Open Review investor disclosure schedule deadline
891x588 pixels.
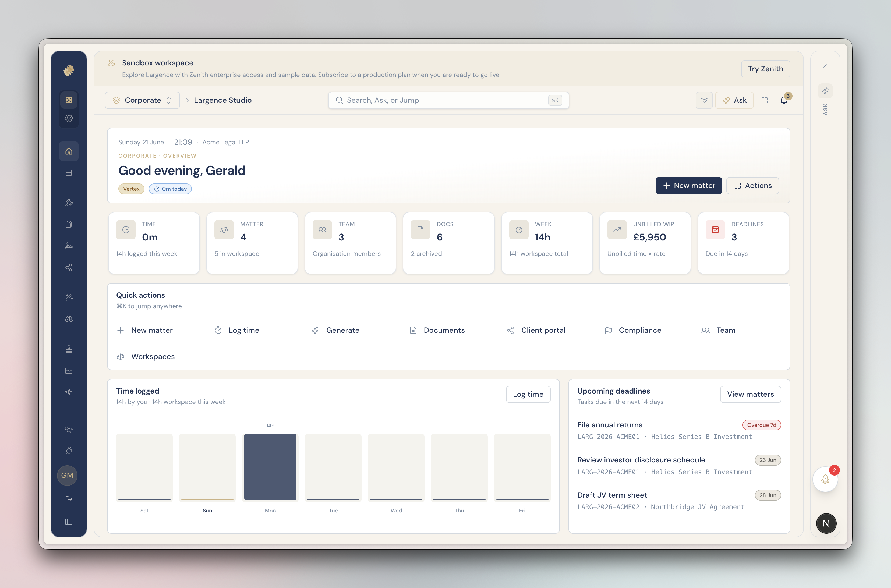tap(679, 465)
